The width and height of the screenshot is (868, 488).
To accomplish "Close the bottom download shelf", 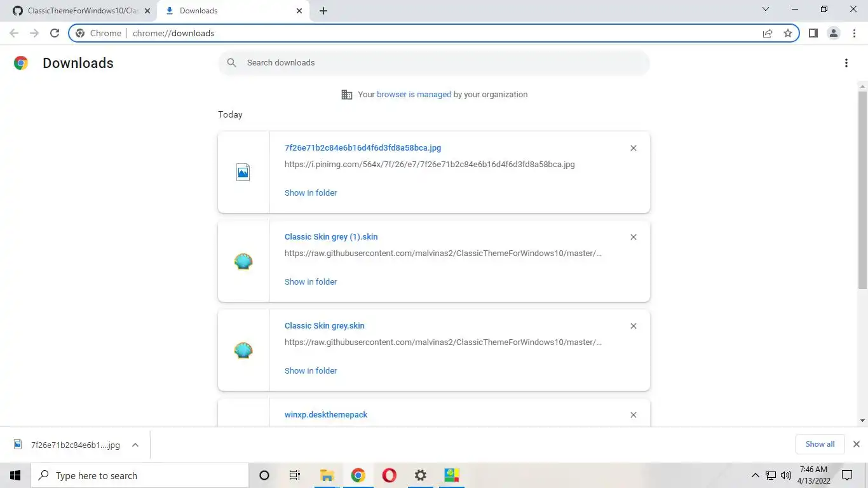I will pyautogui.click(x=856, y=444).
